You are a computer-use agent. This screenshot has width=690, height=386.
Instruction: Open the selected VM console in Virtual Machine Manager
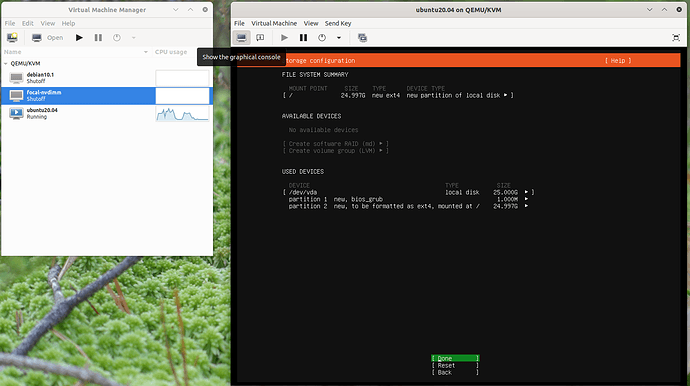[x=47, y=37]
